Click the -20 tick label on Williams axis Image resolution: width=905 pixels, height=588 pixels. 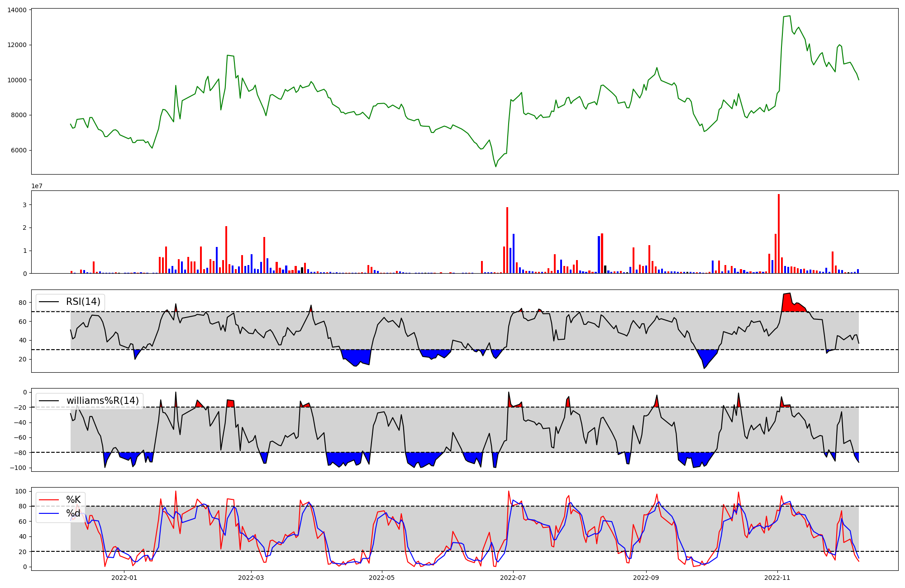pos(20,408)
